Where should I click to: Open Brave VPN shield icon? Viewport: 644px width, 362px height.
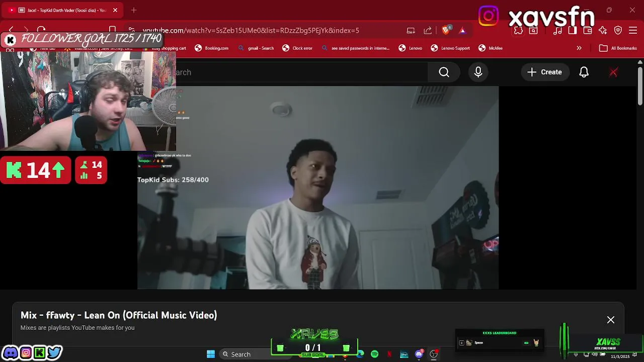pos(618,31)
